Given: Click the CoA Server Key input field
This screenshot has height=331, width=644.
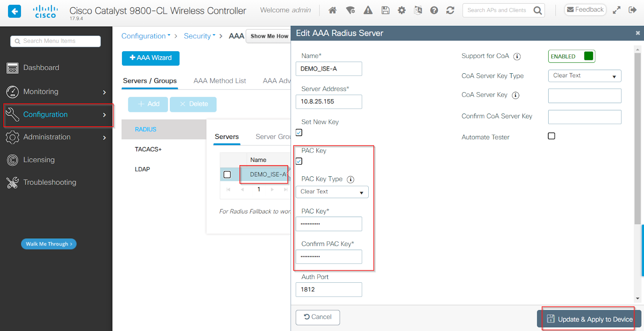Looking at the screenshot, I should coord(584,96).
